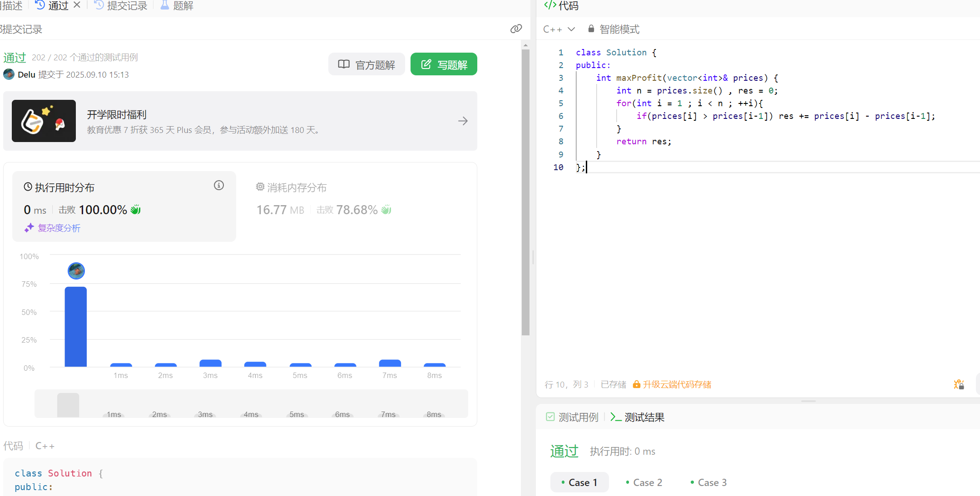
Task: Close the 通过 tab
Action: coord(77,5)
